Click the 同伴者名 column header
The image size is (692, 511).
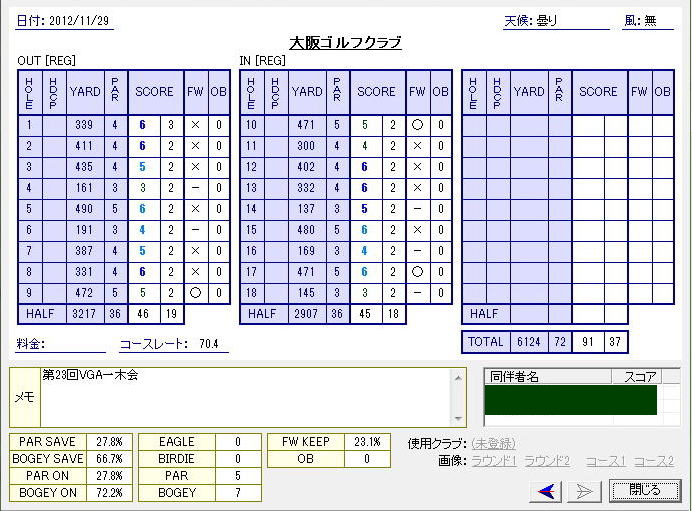(x=548, y=376)
